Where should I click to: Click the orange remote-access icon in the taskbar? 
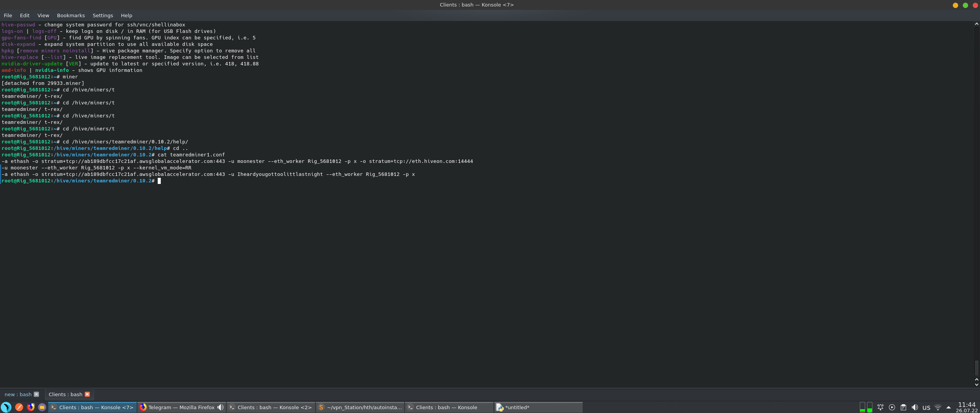point(20,407)
